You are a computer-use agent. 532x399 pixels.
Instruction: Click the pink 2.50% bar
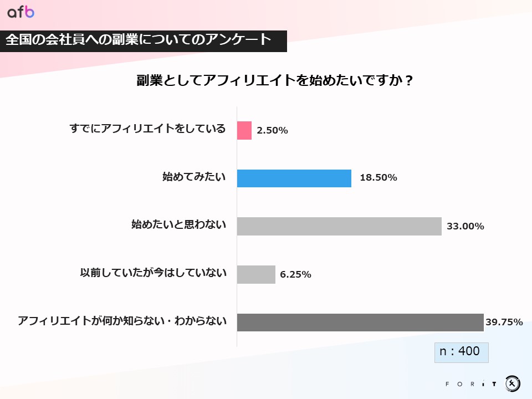244,131
